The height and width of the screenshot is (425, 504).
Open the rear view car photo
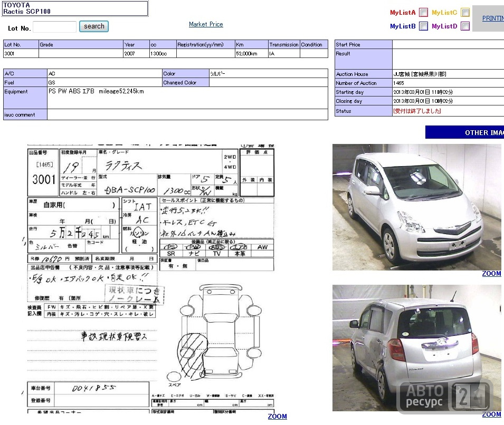pyautogui.click(x=416, y=348)
